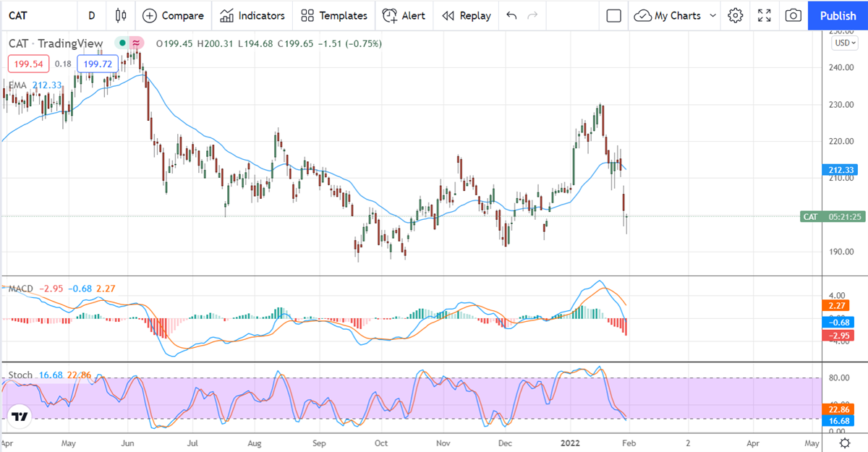The height and width of the screenshot is (452, 868).
Task: Click the TradingView logo on the chart
Action: pyautogui.click(x=20, y=417)
